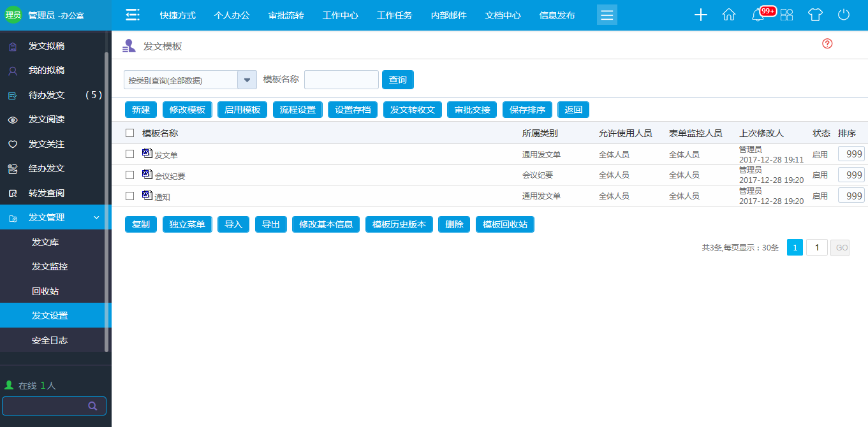Viewport: 868px width, 427px height.
Task: Click the power logout icon
Action: coord(844,14)
